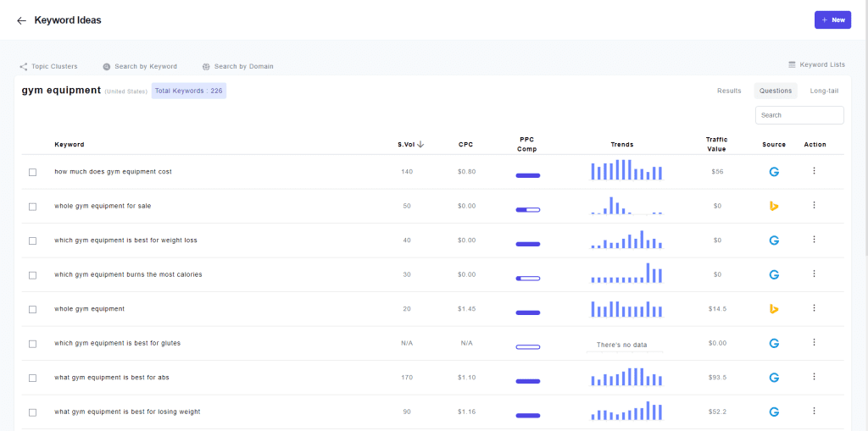Click the Google source icon for weight loss keyword
This screenshot has height=431, width=868.
(774, 240)
